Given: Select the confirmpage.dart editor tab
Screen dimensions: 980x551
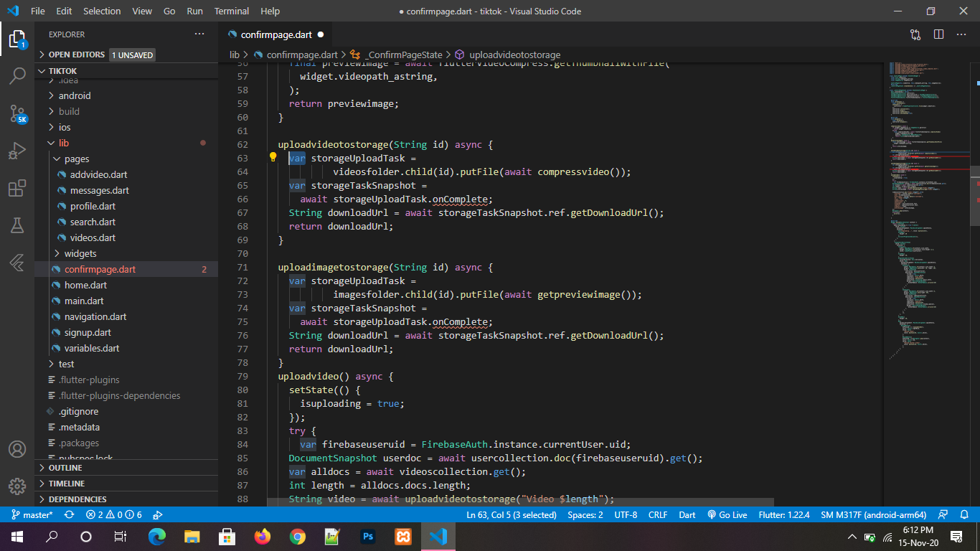Looking at the screenshot, I should 275,34.
